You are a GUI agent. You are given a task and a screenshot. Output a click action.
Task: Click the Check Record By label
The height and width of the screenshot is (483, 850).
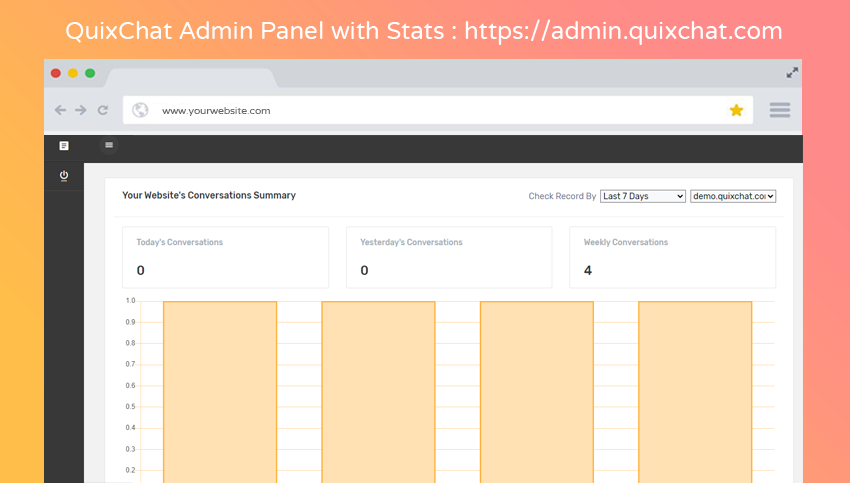(x=562, y=196)
